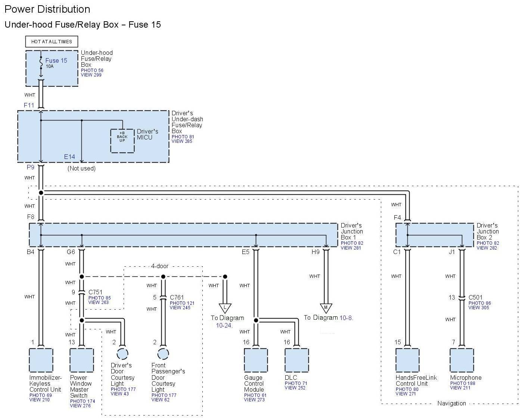The width and height of the screenshot is (522, 420).
Task: Open the diagram 10-24 link
Action: coord(224,325)
